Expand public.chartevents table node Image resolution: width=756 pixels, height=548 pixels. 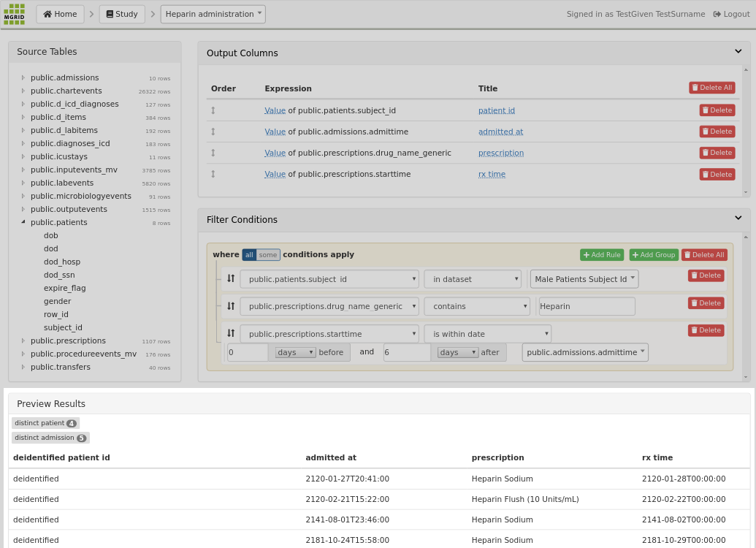(x=23, y=91)
